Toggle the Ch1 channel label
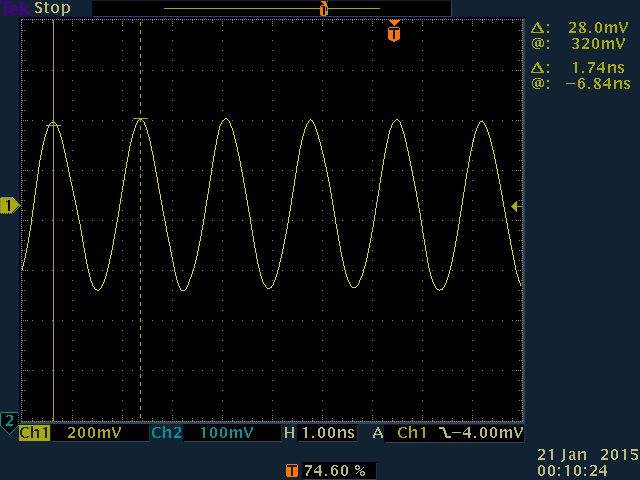Viewport: 640px width, 480px height. (x=34, y=434)
